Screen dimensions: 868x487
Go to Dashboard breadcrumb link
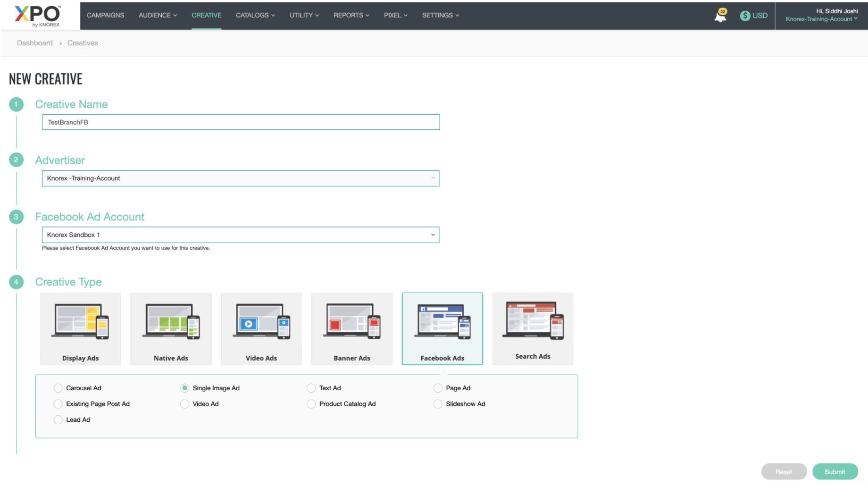[x=35, y=43]
